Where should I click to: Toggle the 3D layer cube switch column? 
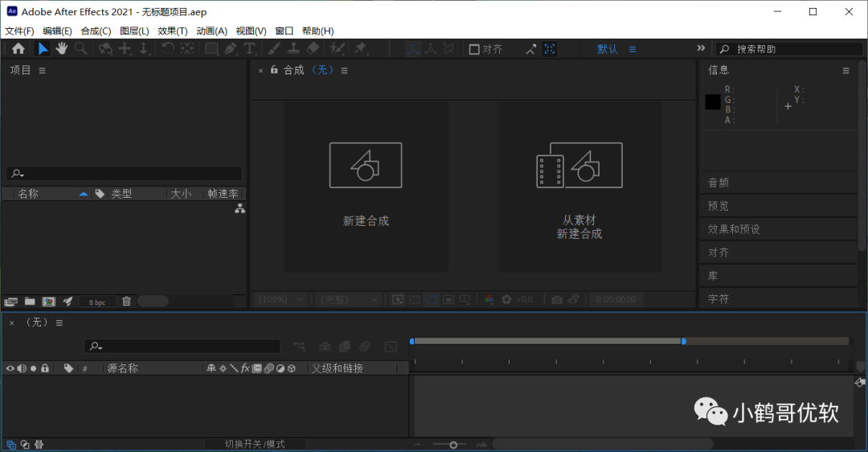point(292,368)
